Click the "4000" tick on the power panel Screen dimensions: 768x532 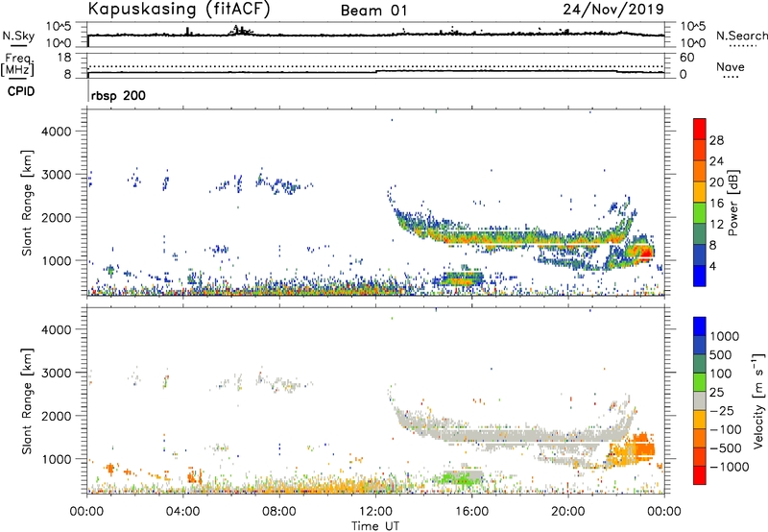56,132
